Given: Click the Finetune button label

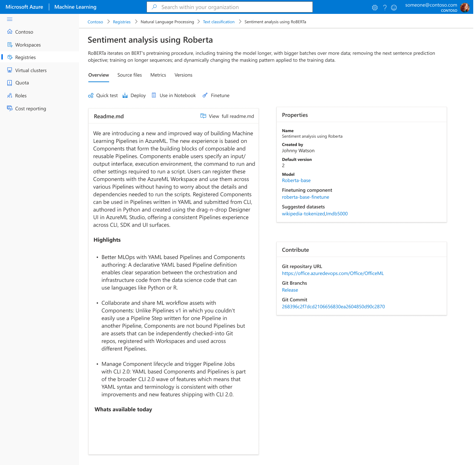Looking at the screenshot, I should 220,95.
